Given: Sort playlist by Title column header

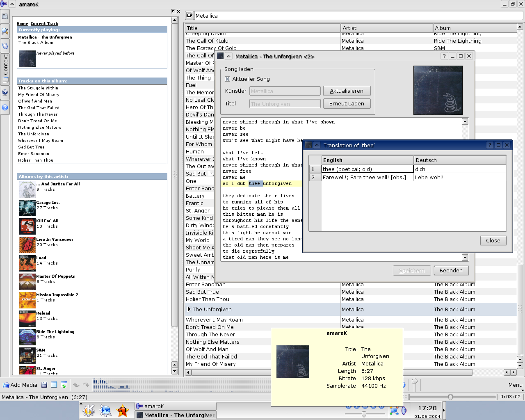Looking at the screenshot, I should (x=263, y=28).
